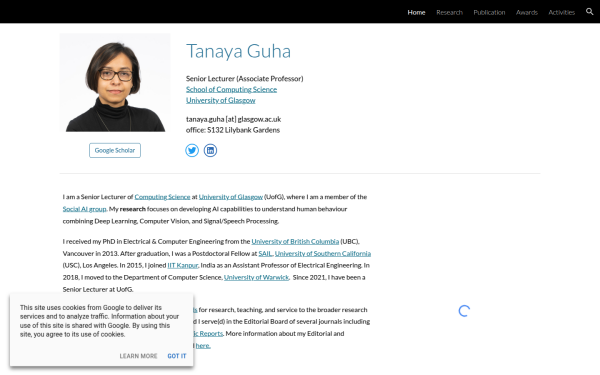Click the Tanaya Guha name heading
Screen dimensions: 600x375
coord(238,51)
